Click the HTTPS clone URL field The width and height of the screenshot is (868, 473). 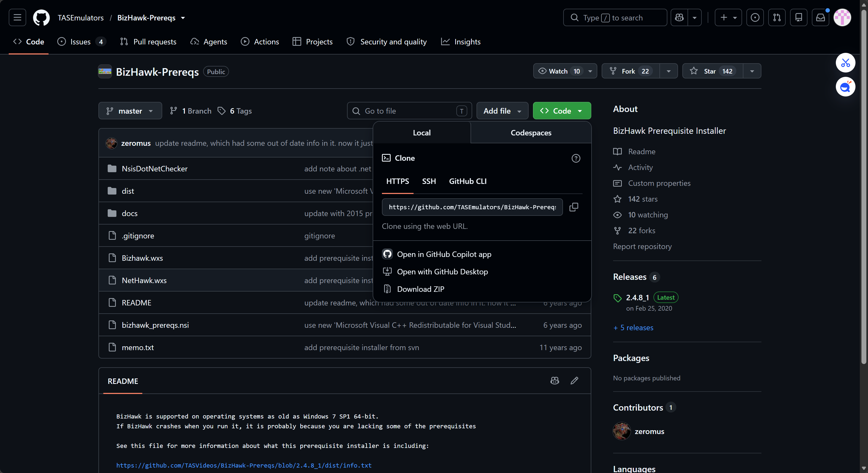pos(472,207)
